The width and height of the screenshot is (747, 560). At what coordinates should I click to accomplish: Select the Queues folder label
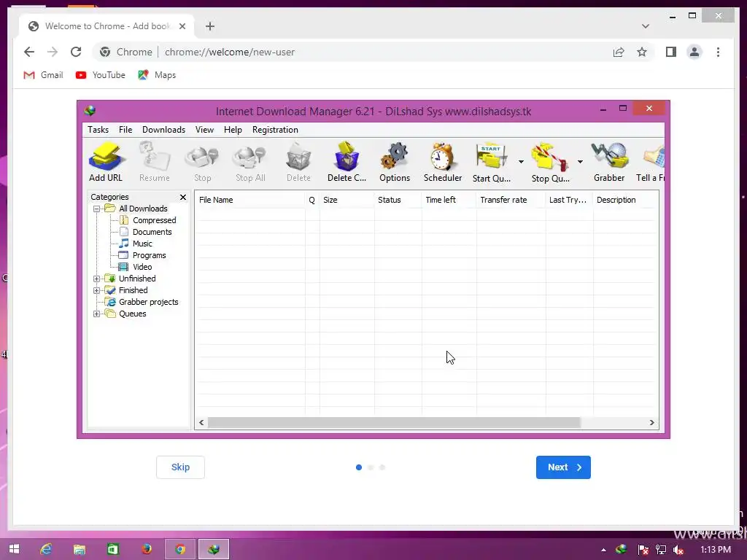(x=133, y=314)
